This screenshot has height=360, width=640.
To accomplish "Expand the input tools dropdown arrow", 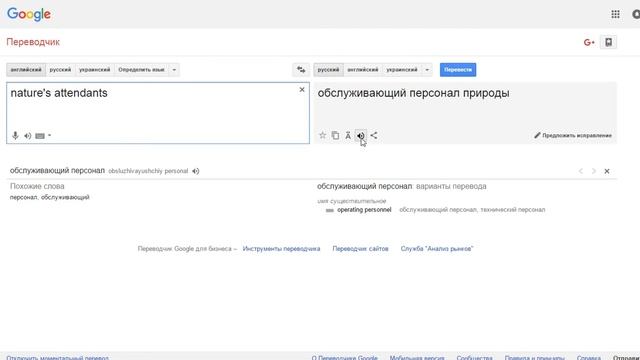I will tap(49, 136).
